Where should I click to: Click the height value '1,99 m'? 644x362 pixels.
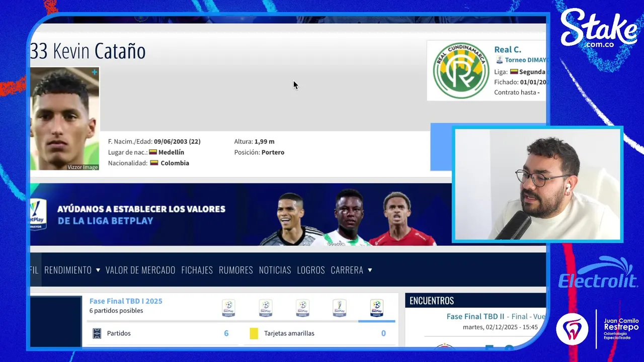pos(264,142)
